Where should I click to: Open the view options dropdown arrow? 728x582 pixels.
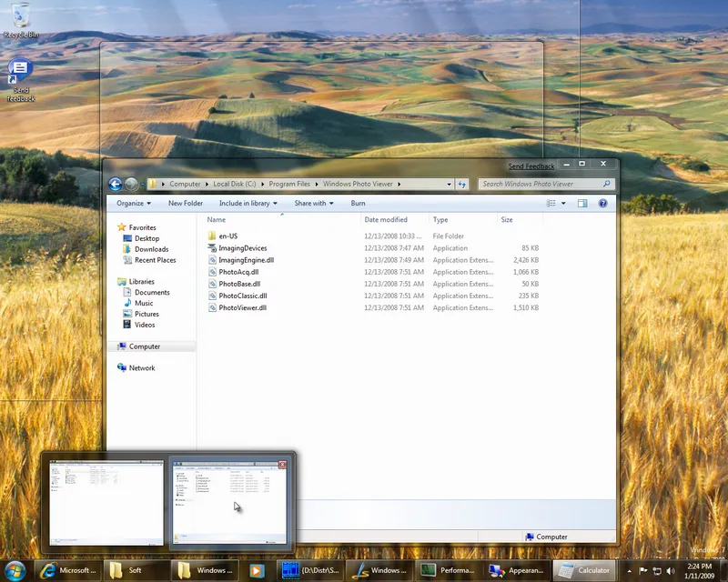563,204
